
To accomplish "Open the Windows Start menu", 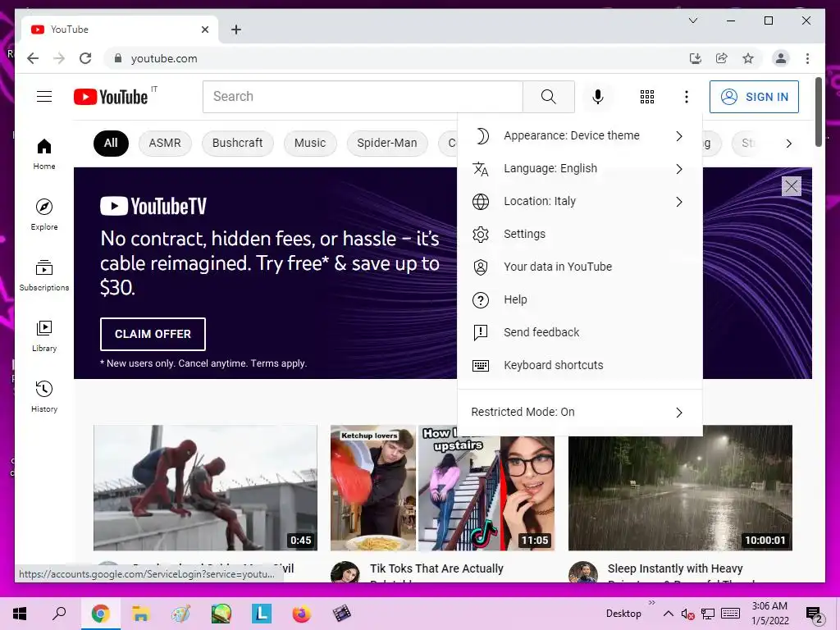I will (20, 614).
